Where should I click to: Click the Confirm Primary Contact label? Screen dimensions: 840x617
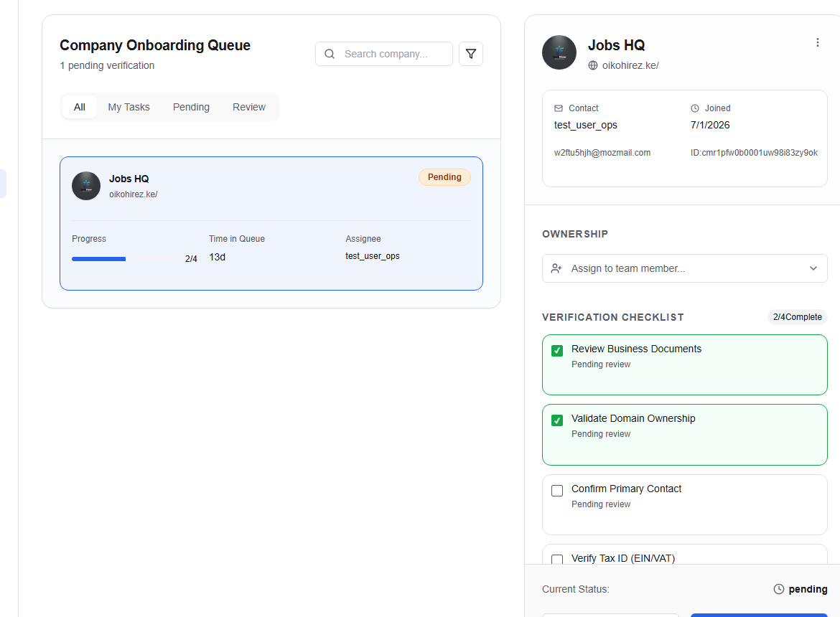pos(626,489)
